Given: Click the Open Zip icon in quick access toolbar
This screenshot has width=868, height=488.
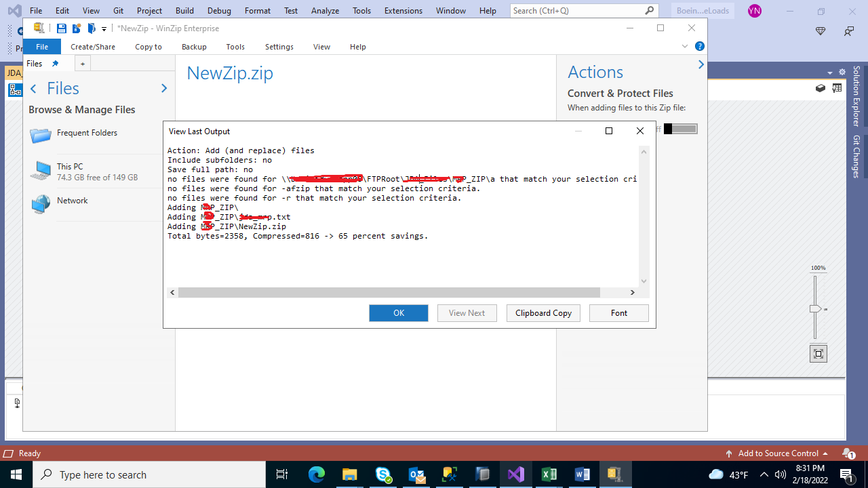Looking at the screenshot, I should pos(92,28).
